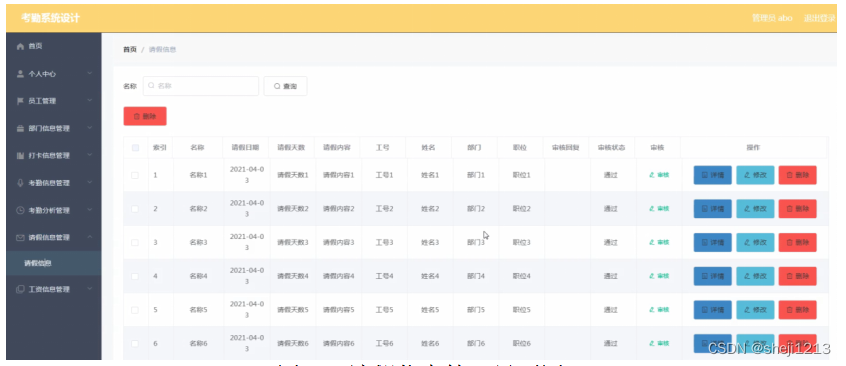This screenshot has width=846, height=366.
Task: Click the 工资信息管理 sidebar icon
Action: tap(21, 289)
